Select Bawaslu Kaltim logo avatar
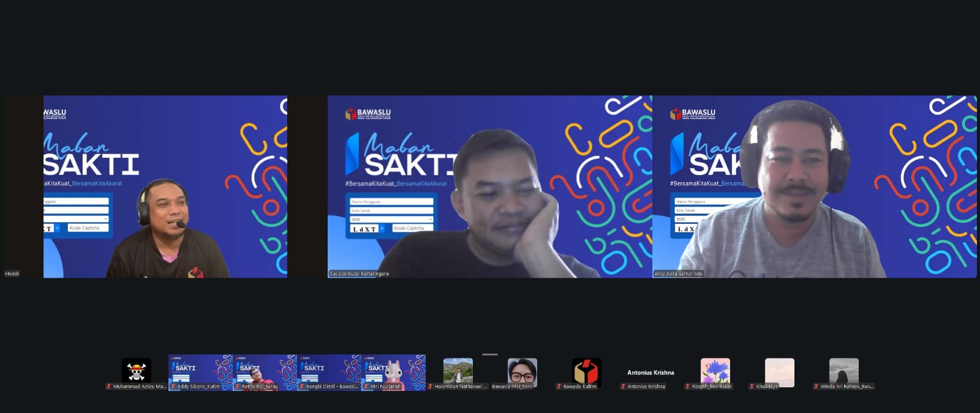This screenshot has width=980, height=413. point(587,372)
